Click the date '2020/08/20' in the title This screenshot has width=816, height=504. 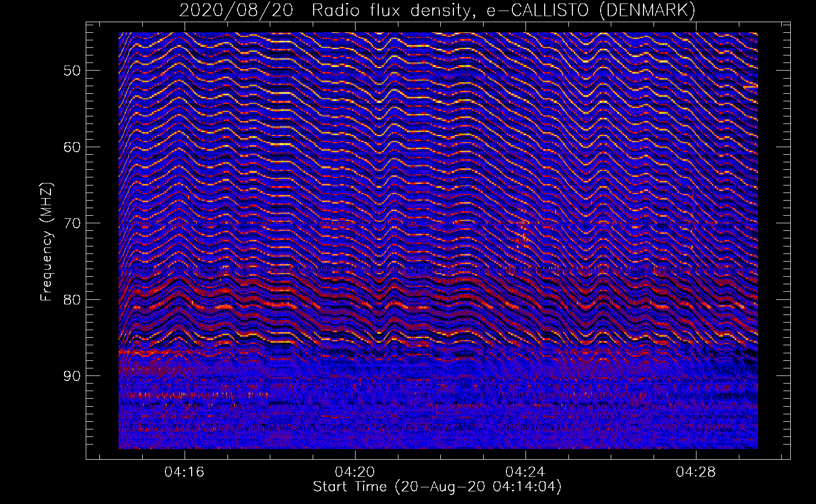(236, 10)
